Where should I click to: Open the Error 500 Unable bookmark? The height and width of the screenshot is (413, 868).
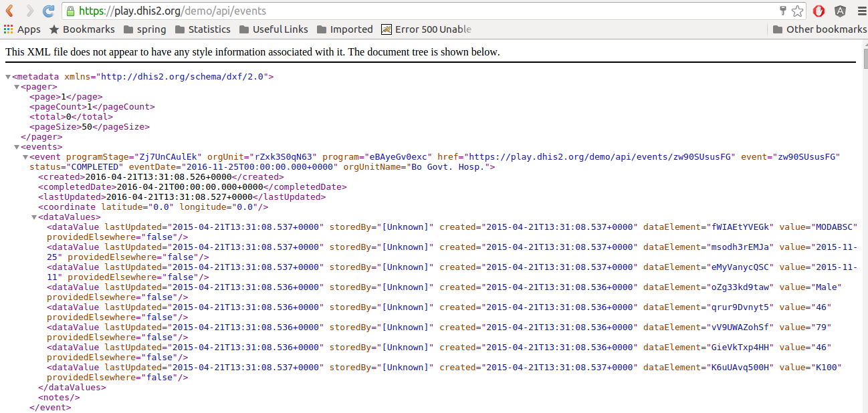coord(426,29)
